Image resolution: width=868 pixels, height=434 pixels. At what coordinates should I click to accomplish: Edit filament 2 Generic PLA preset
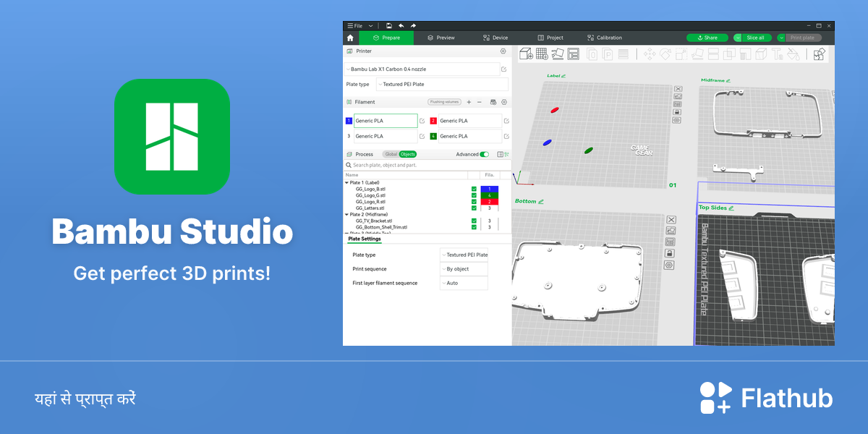point(506,121)
